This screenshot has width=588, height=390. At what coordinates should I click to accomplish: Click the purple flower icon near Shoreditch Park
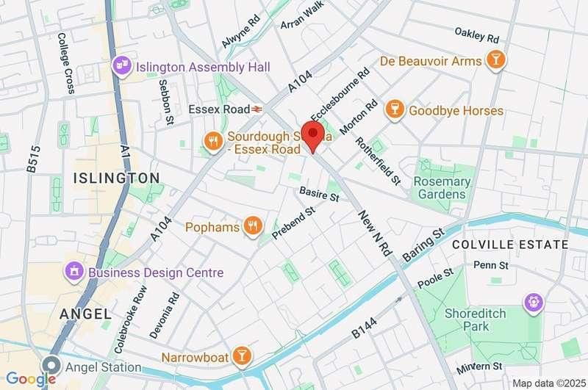tap(534, 303)
